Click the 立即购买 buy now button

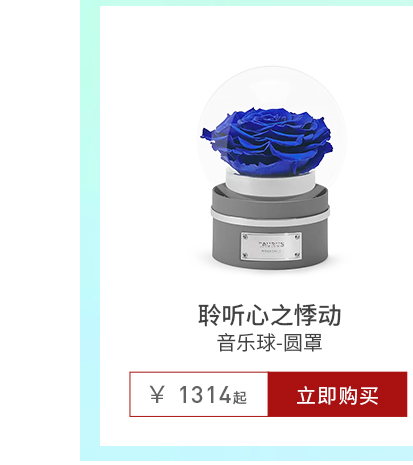pyautogui.click(x=337, y=394)
